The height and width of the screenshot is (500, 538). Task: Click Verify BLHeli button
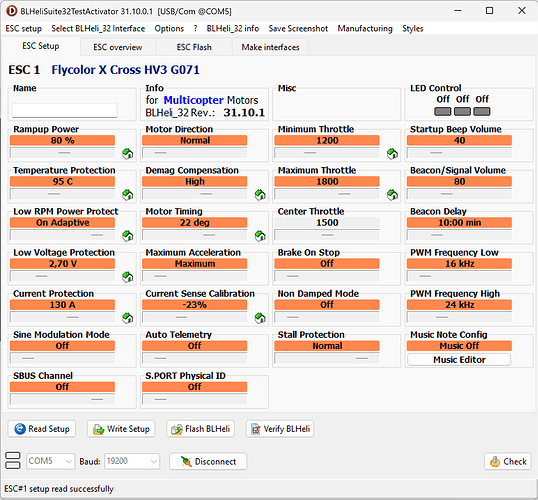(x=280, y=429)
